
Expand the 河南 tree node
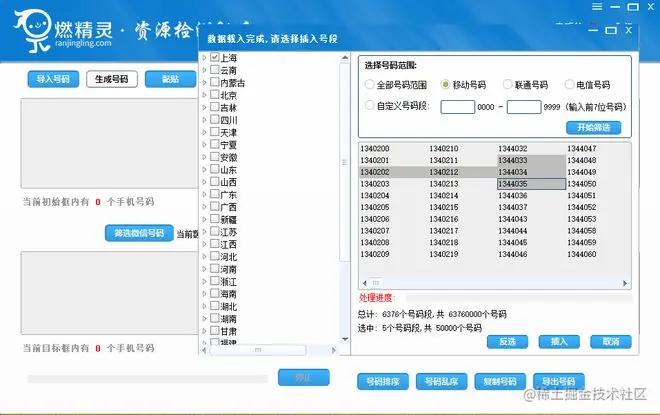205,269
